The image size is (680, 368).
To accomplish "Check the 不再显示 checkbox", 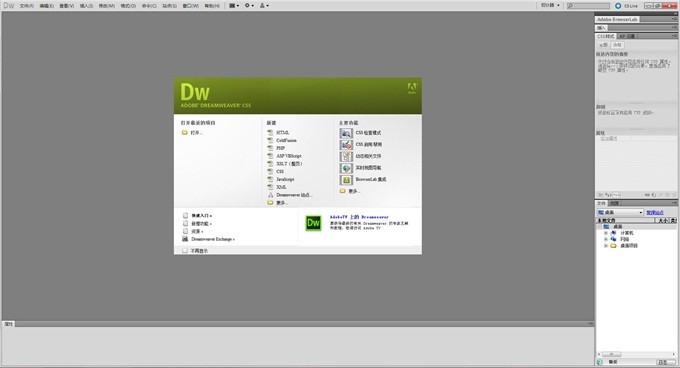I will pyautogui.click(x=185, y=251).
